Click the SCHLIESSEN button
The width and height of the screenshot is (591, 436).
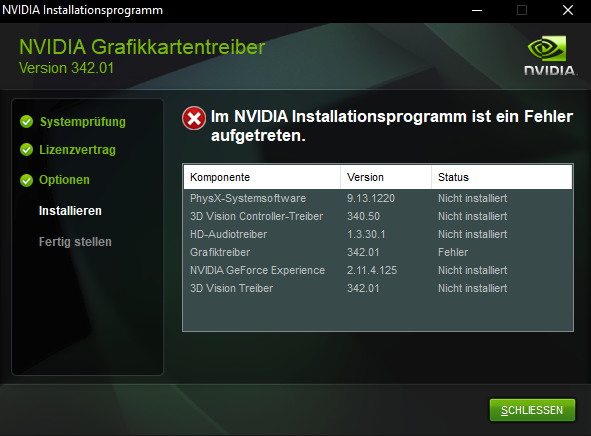tap(532, 410)
